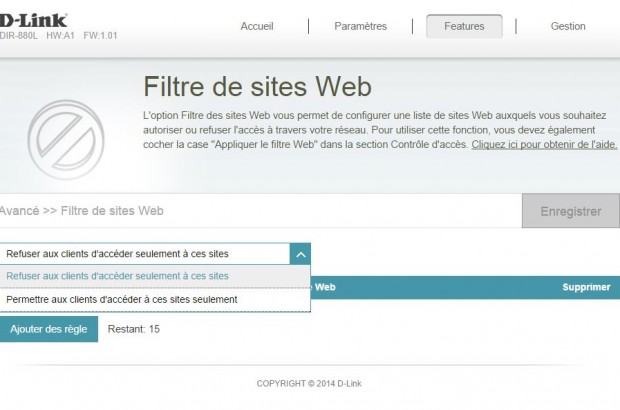Open the Features tab
The width and height of the screenshot is (620, 410).
pos(464,26)
